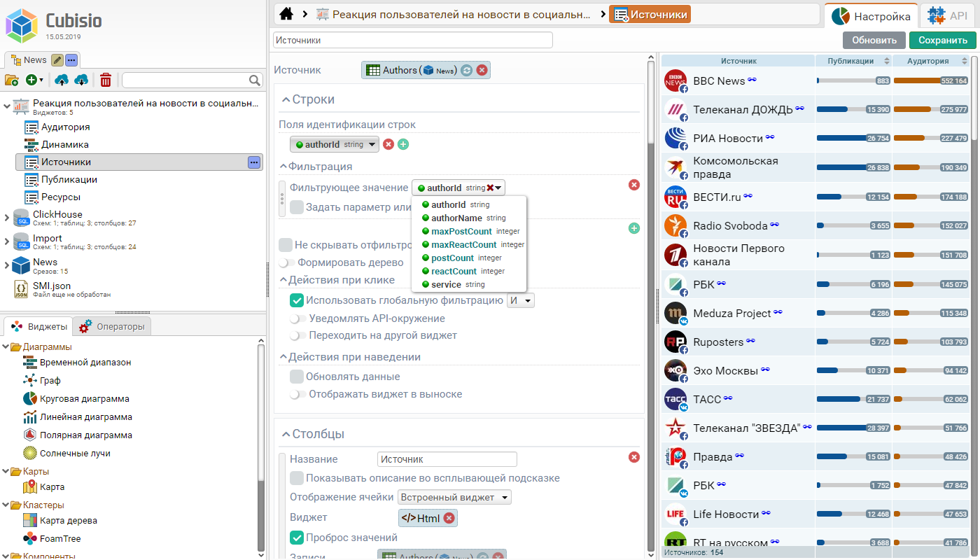Click the new folder icon in the tree toolbar

11,80
